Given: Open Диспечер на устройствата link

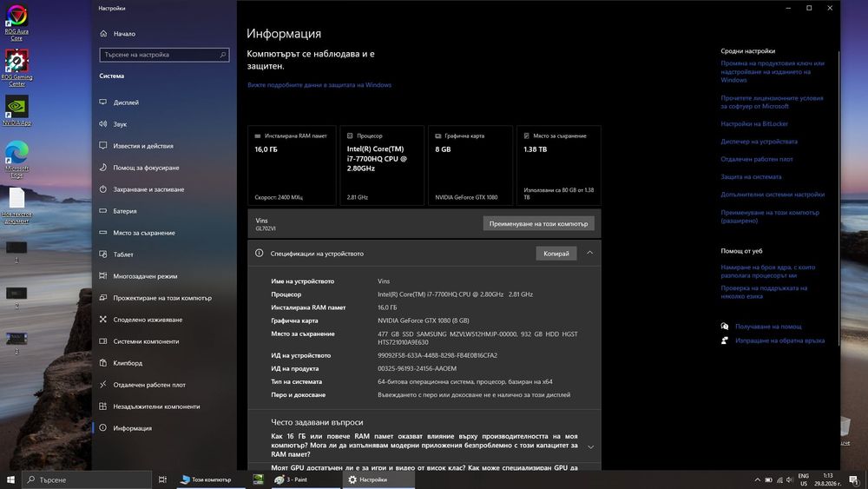Looking at the screenshot, I should pyautogui.click(x=759, y=142).
